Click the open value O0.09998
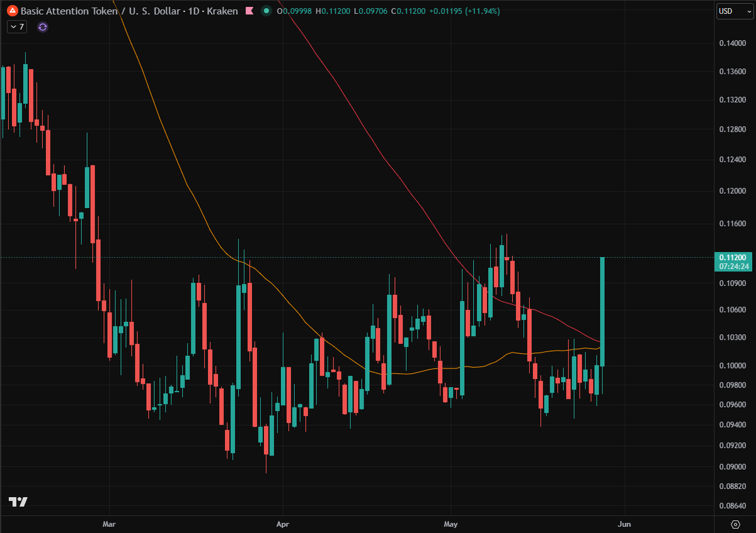The image size is (756, 533). (x=295, y=11)
